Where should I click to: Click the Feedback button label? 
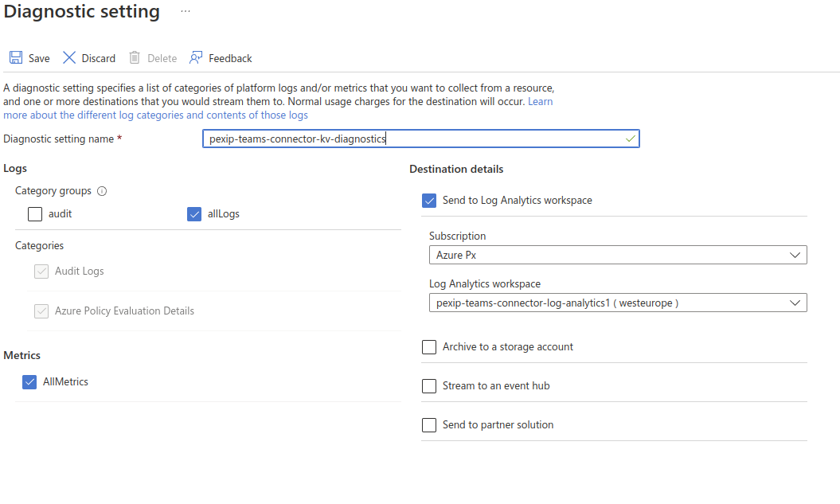230,58
